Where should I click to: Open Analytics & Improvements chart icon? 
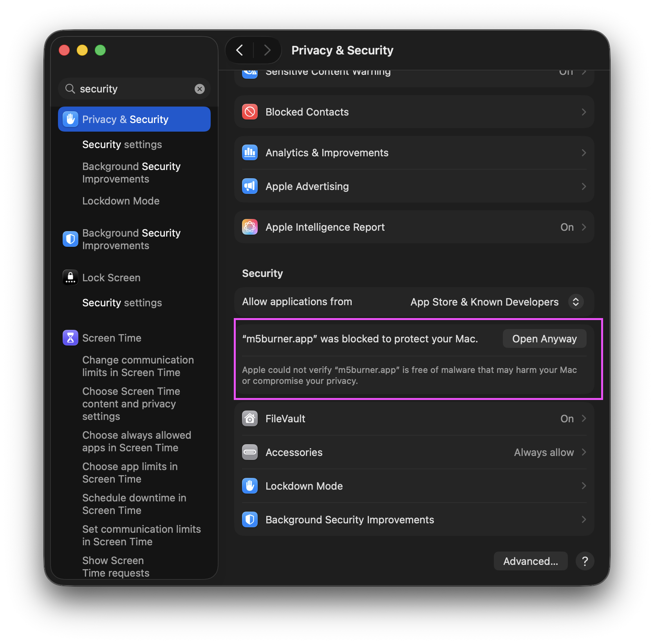pos(250,153)
